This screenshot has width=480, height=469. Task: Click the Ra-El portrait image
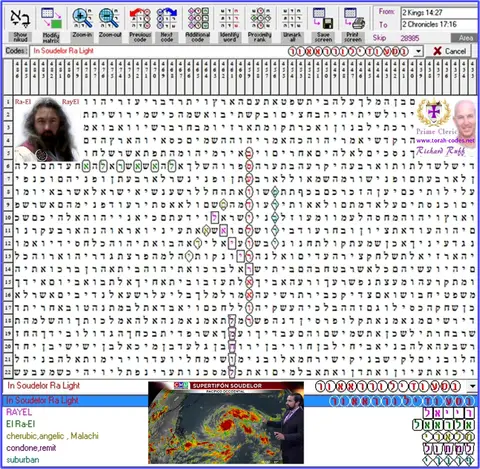point(47,129)
